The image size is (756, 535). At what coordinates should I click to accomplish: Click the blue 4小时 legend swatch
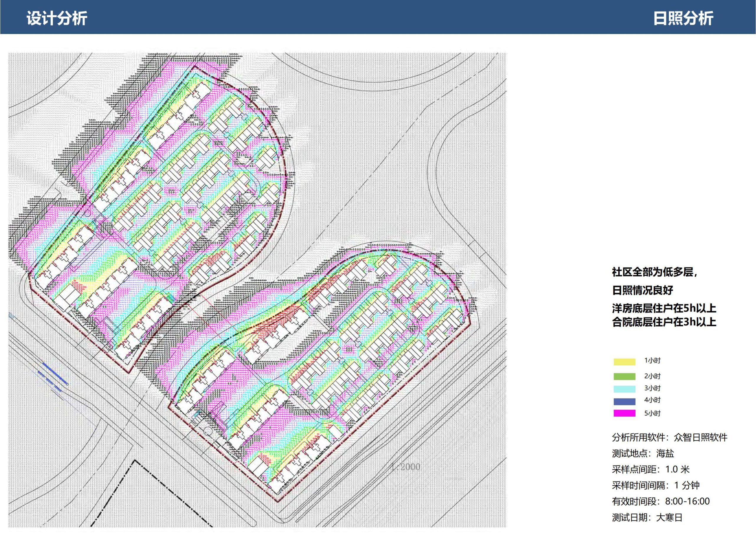coord(624,401)
